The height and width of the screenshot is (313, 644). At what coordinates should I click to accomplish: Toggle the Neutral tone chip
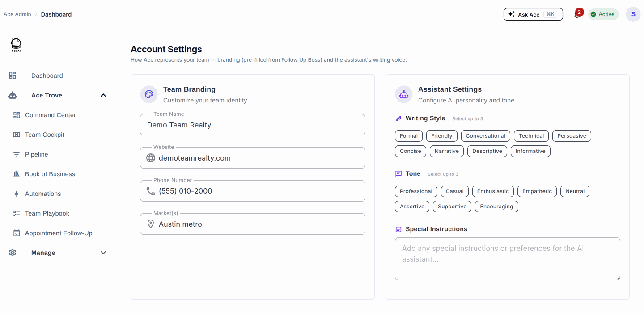pyautogui.click(x=575, y=191)
